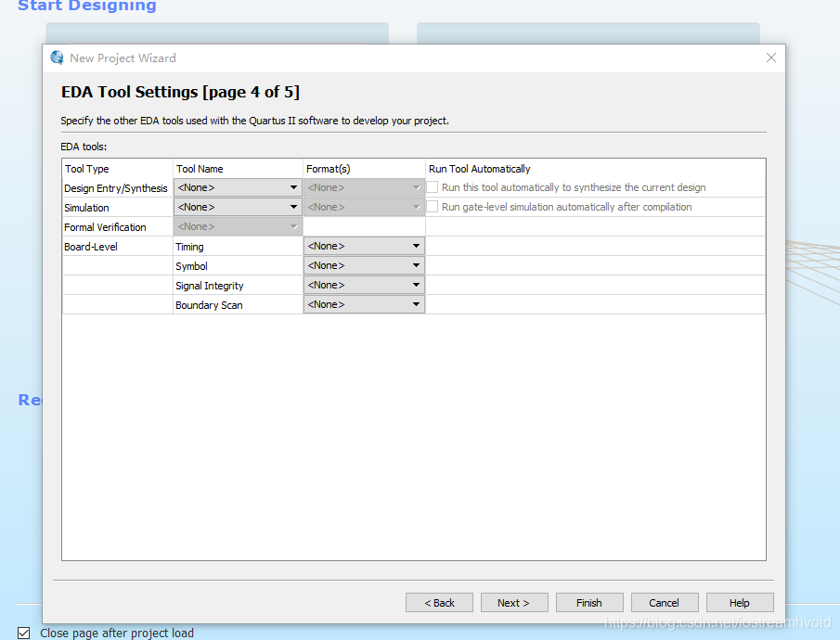Image resolution: width=840 pixels, height=640 pixels.
Task: Select the Board-Level row label
Action: pos(91,247)
